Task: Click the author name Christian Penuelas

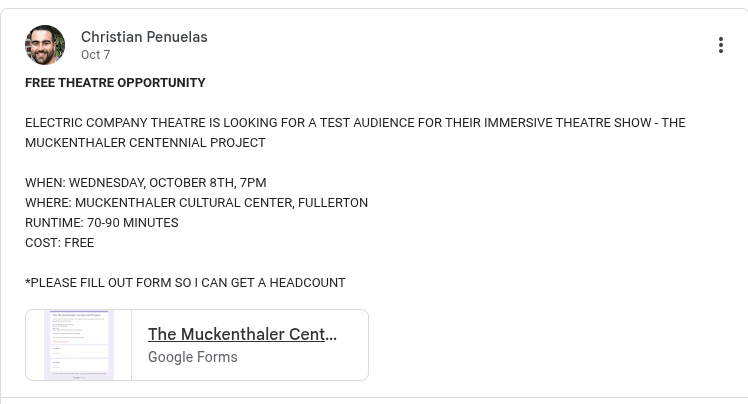Action: point(144,37)
